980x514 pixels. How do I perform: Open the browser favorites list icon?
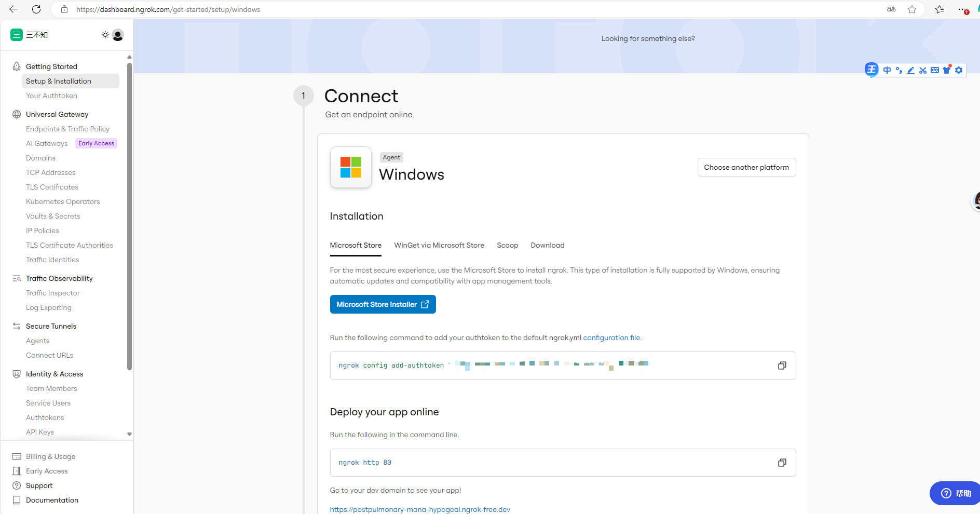[x=940, y=9]
